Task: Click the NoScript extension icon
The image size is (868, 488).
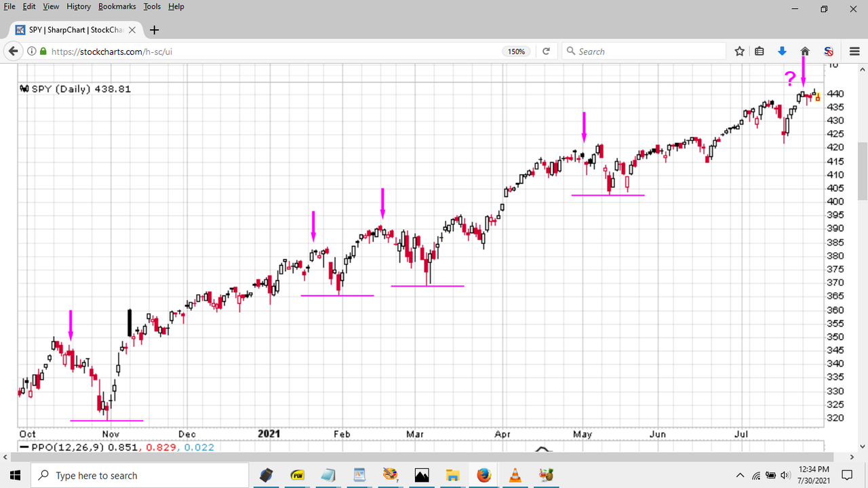Action: [x=828, y=52]
